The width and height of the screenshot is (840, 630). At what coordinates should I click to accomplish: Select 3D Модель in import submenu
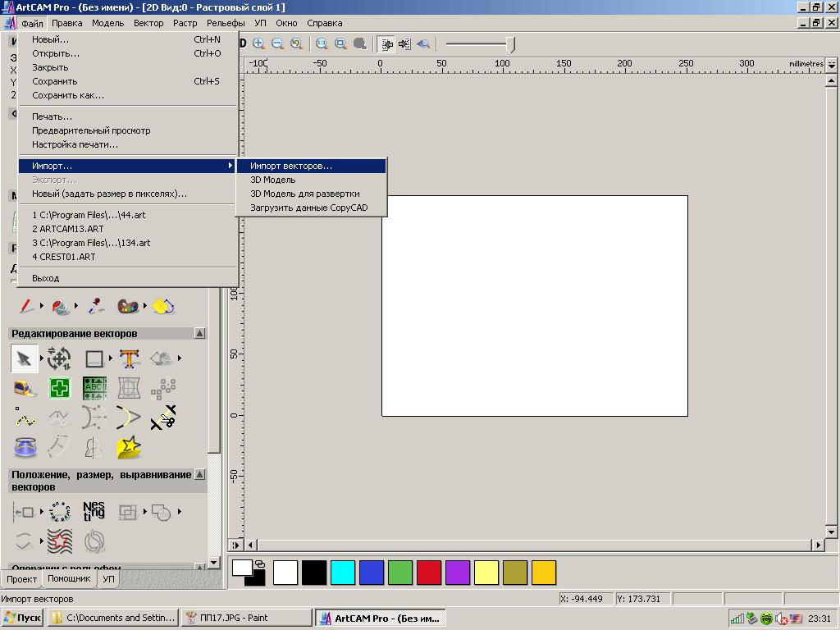coord(311,180)
